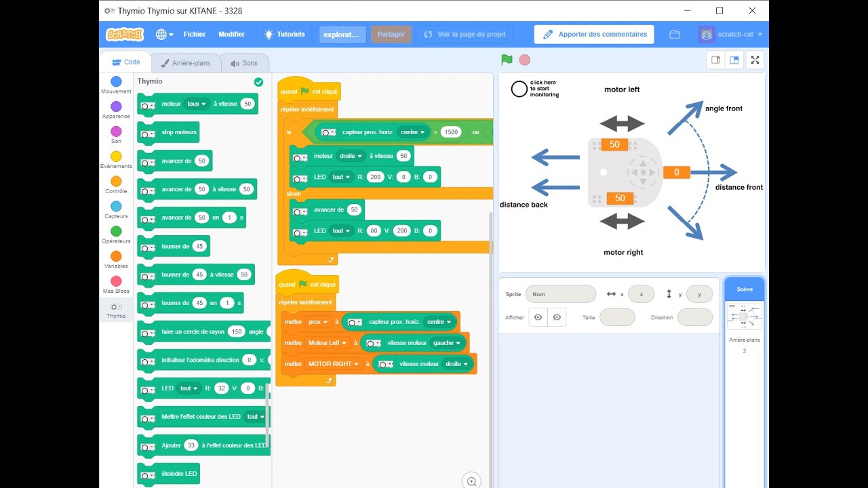Select the Scène backdrop thumbnail
This screenshot has width=868, height=488.
pyautogui.click(x=744, y=317)
